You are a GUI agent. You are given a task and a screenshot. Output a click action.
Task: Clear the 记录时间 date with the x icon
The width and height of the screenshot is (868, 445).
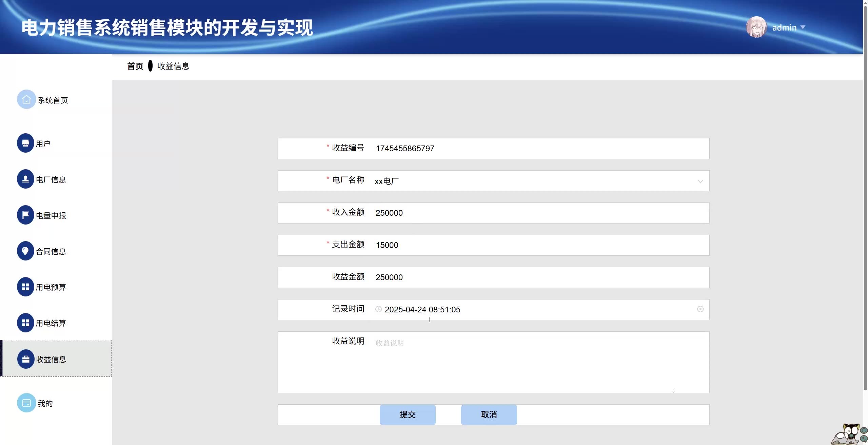point(700,309)
